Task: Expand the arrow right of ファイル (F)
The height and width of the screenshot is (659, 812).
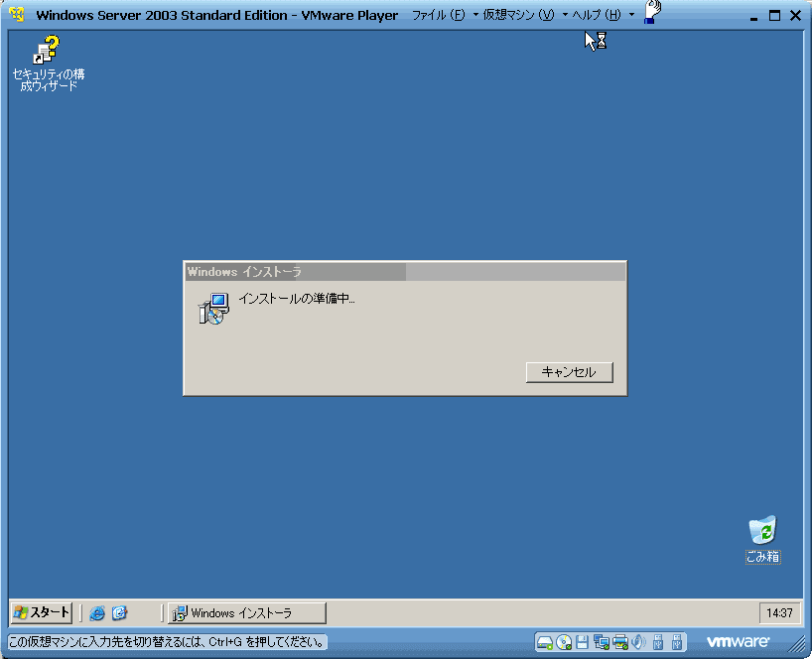Action: 475,15
